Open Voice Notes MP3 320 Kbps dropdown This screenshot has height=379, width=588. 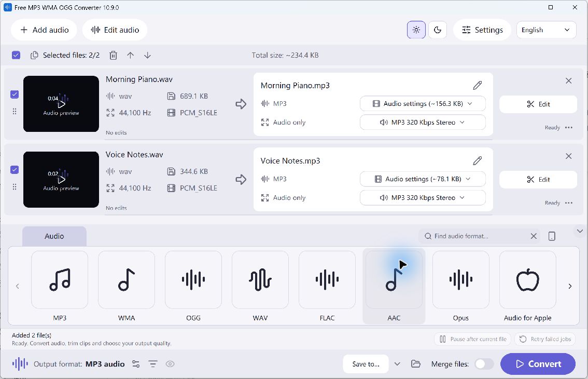pos(423,198)
